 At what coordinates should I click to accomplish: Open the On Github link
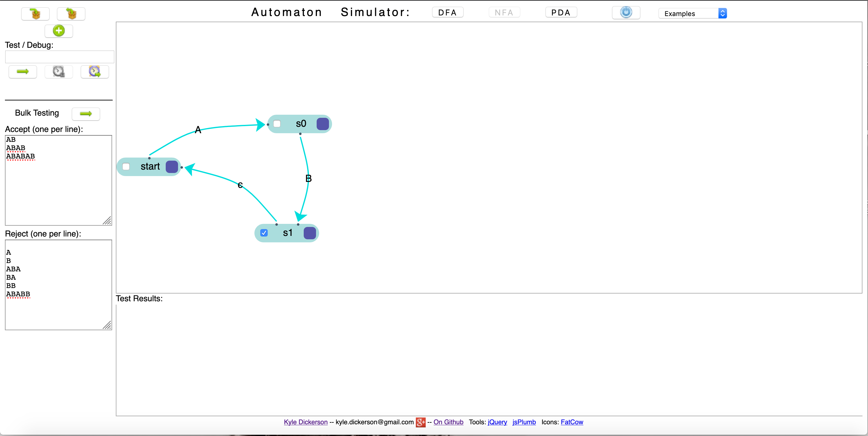(x=448, y=422)
